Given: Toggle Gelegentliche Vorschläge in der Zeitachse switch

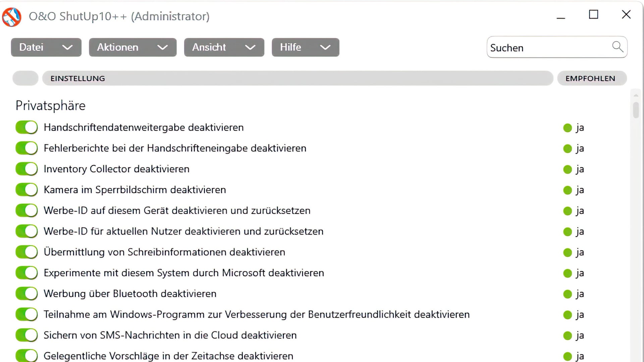Looking at the screenshot, I should (26, 356).
